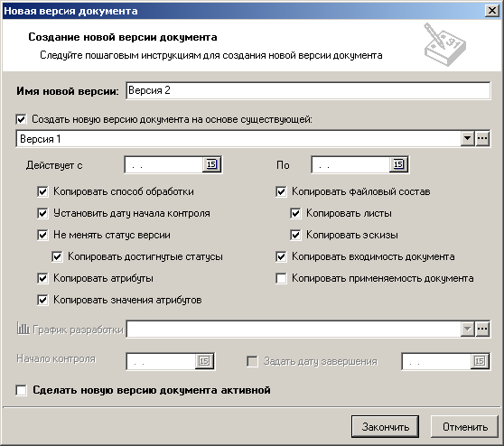Viewport: 504px width, 446px height.
Task: Open calendar icon for Начало контроля
Action: click(204, 361)
